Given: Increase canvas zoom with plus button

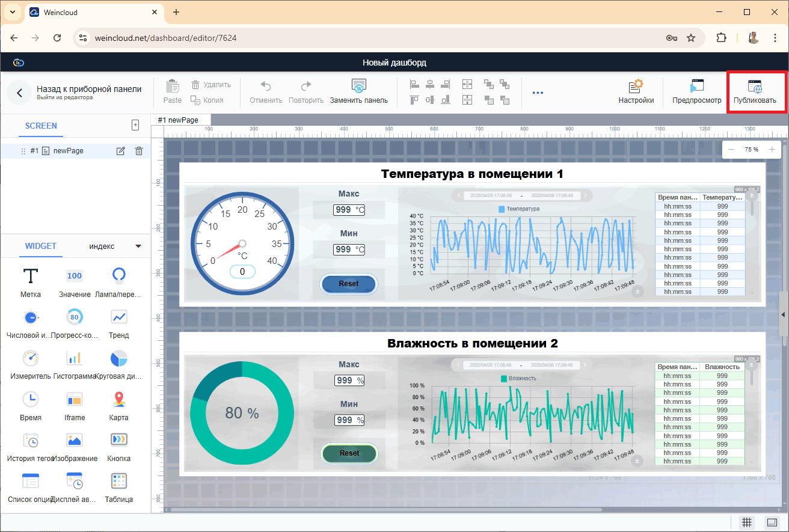Looking at the screenshot, I should (x=772, y=149).
